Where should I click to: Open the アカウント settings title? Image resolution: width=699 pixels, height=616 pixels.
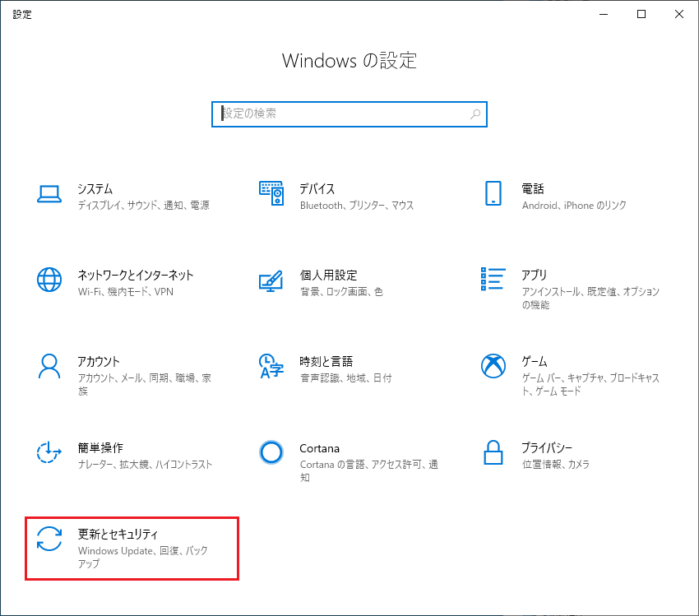[x=99, y=362]
